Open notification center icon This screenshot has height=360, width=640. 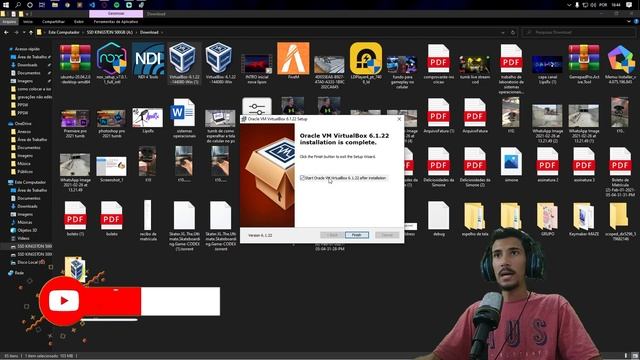pyautogui.click(x=629, y=5)
